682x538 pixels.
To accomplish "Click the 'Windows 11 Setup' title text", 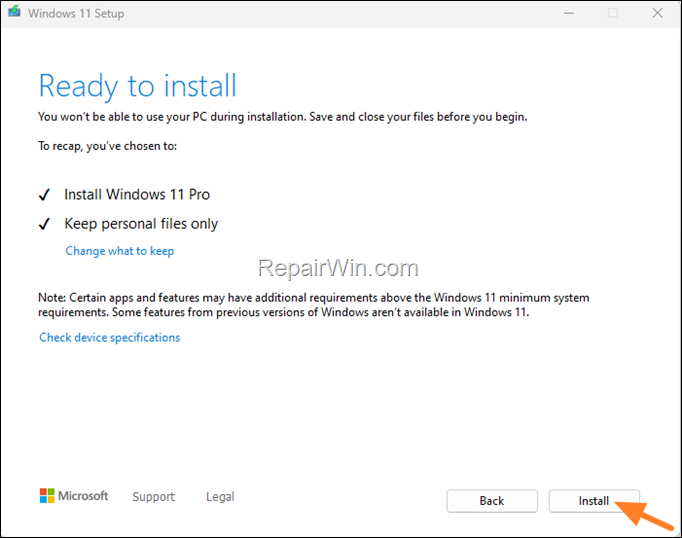I will point(76,13).
